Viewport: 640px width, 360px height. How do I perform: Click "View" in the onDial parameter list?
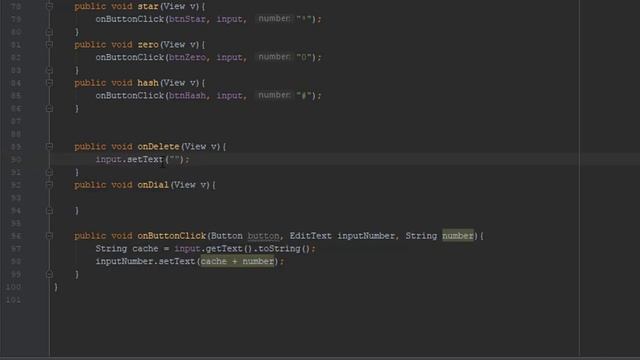coord(185,184)
